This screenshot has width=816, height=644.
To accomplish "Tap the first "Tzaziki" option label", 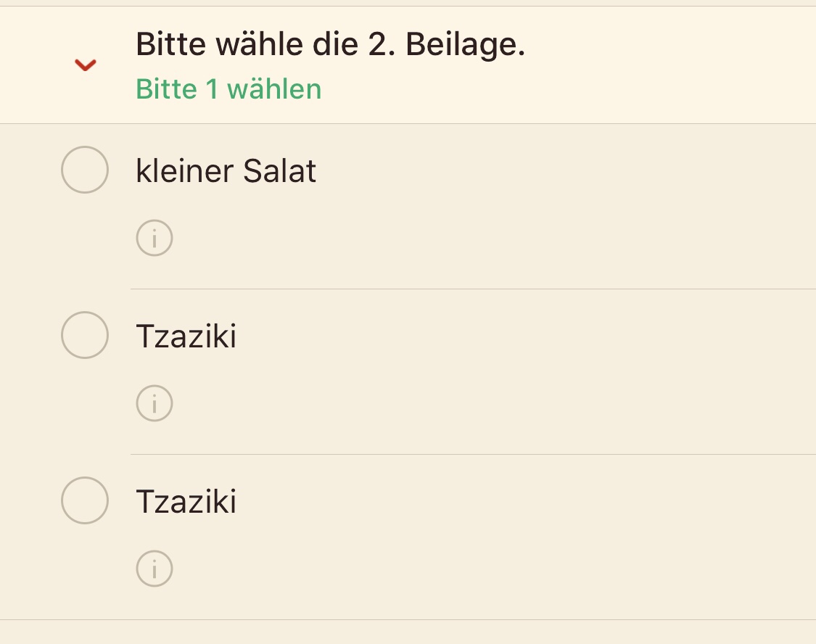I will point(186,337).
